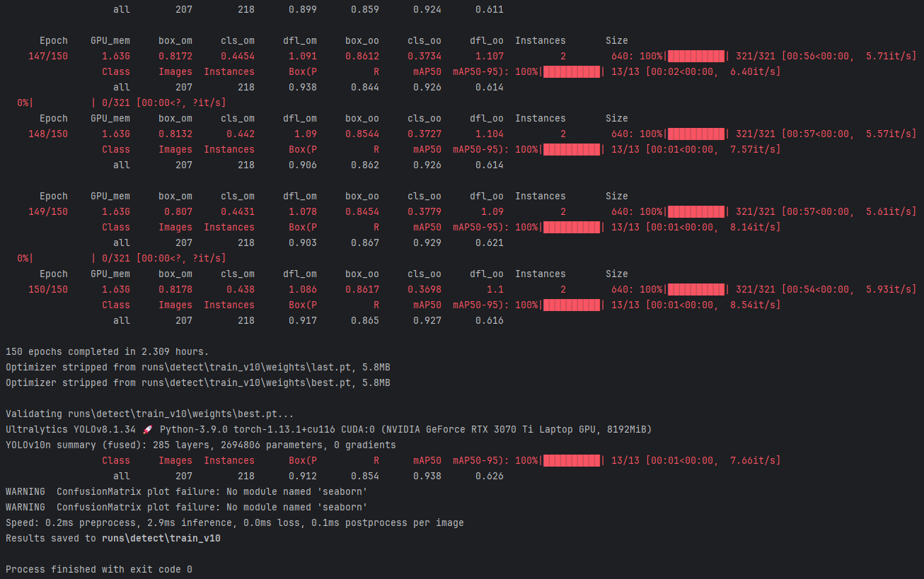This screenshot has height=579, width=924.
Task: Click final mAP50-95 value '0.626'
Action: point(490,476)
